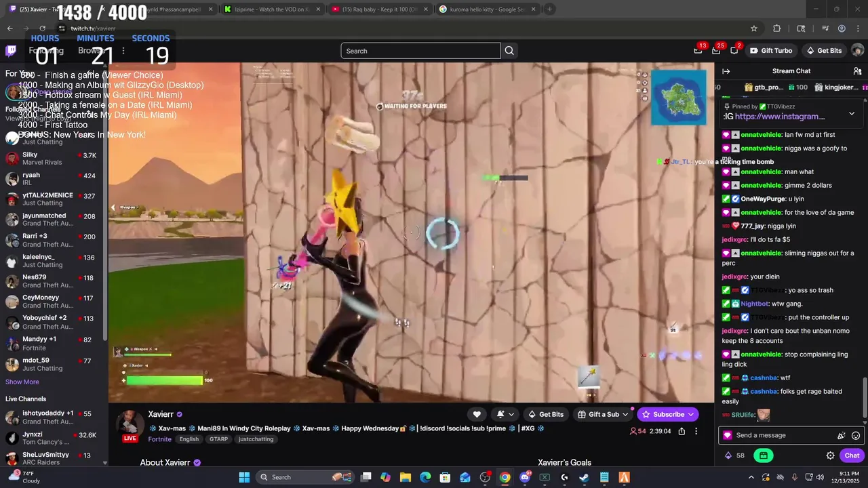Open Microsoft Edge from the taskbar
Screen dimensions: 868x488
[425, 477]
